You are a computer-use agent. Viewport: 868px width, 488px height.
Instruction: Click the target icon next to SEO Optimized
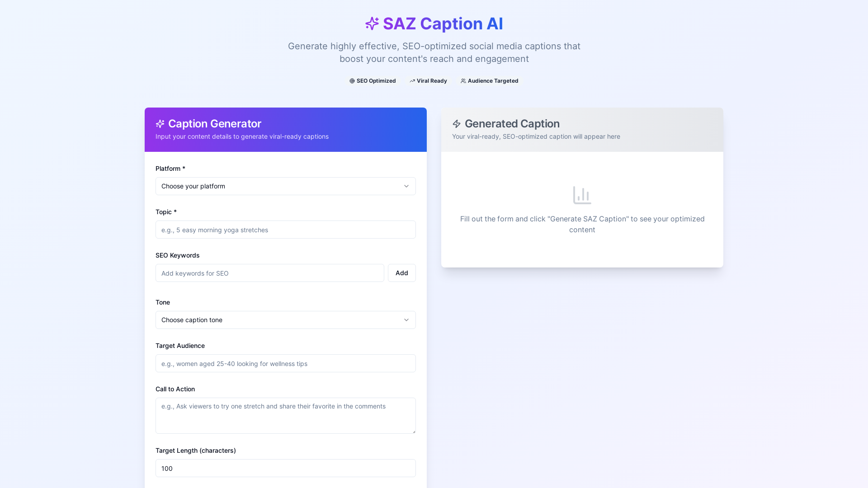point(352,81)
